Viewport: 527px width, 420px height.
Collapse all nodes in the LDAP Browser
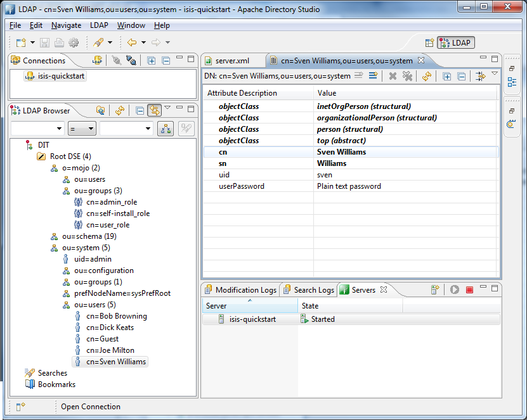141,109
